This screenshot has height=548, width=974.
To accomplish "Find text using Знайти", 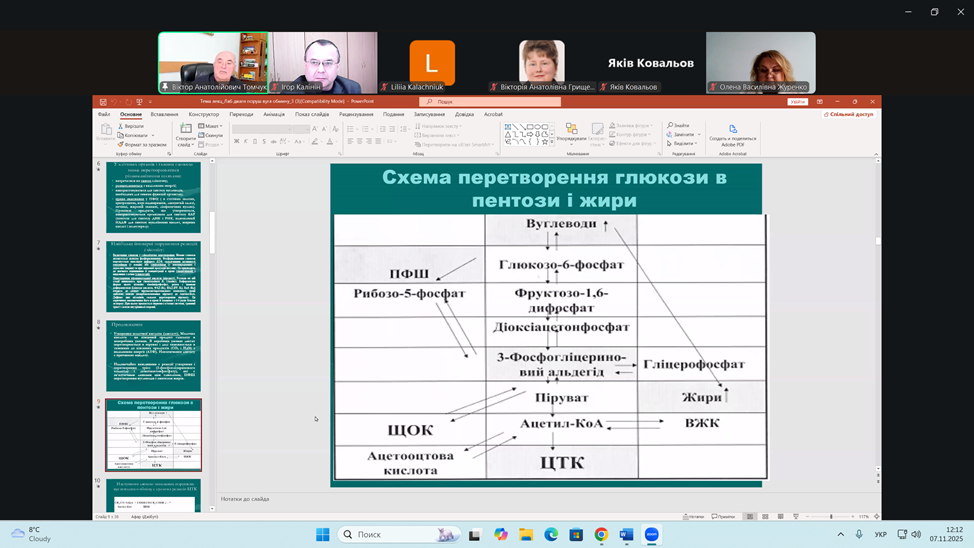I will tap(679, 126).
